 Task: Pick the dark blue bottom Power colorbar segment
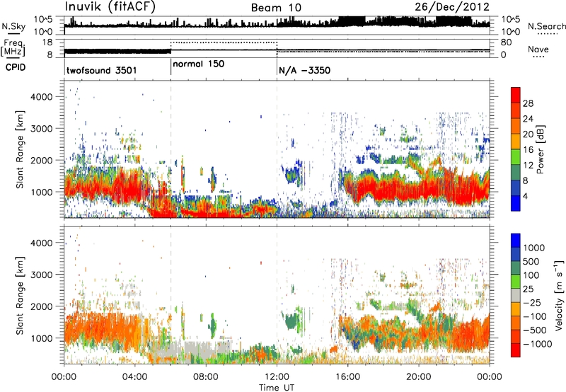[x=516, y=204]
